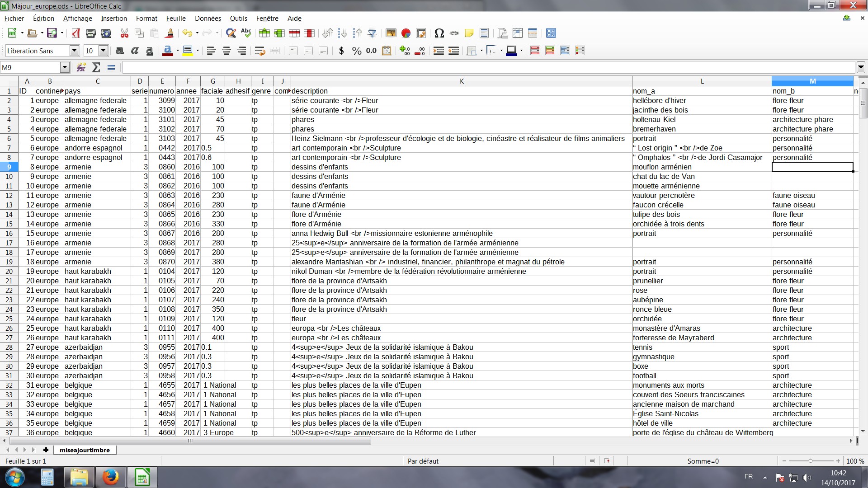Insert special character (Omega icon)
This screenshot has height=488, width=868.
pos(439,33)
